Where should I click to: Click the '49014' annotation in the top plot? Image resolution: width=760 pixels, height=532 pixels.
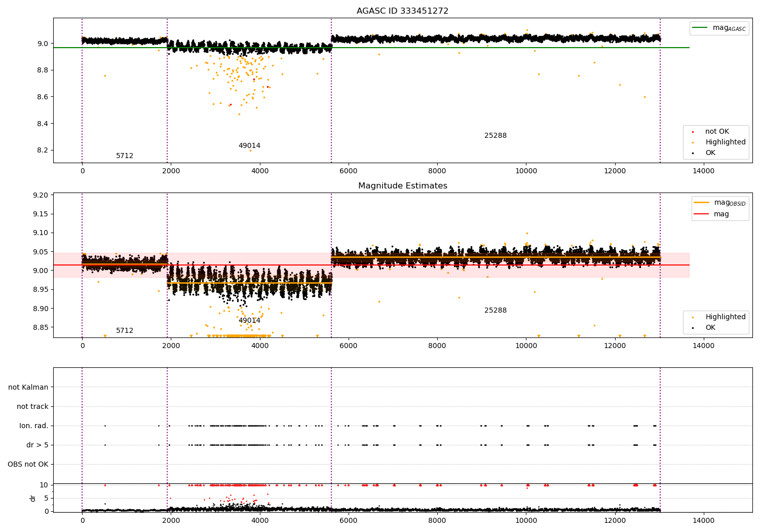pos(249,146)
